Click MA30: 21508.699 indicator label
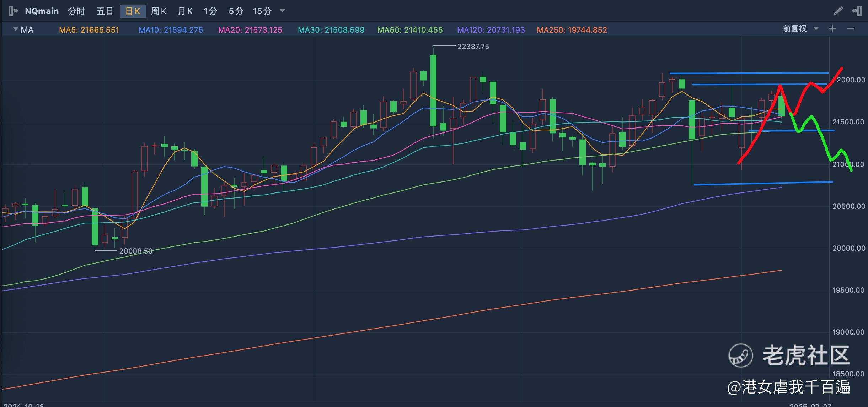Viewport: 868px width, 407px height. [x=331, y=30]
